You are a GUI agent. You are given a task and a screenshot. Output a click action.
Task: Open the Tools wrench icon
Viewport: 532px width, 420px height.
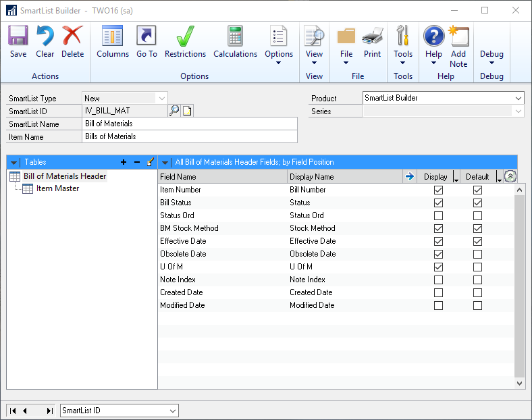[x=403, y=36]
